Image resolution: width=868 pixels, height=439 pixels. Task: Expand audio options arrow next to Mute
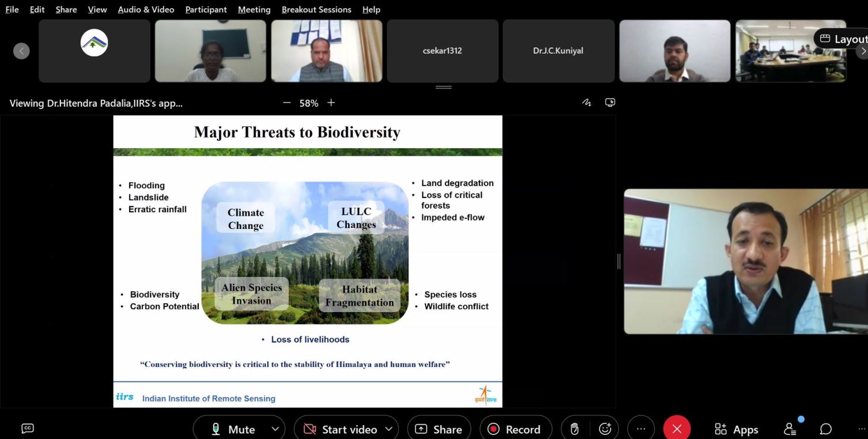[275, 429]
